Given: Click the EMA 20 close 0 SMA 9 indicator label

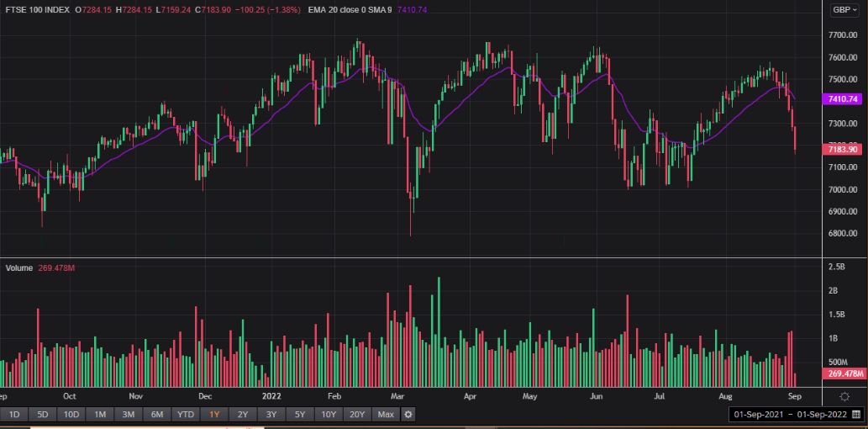Looking at the screenshot, I should pos(350,10).
